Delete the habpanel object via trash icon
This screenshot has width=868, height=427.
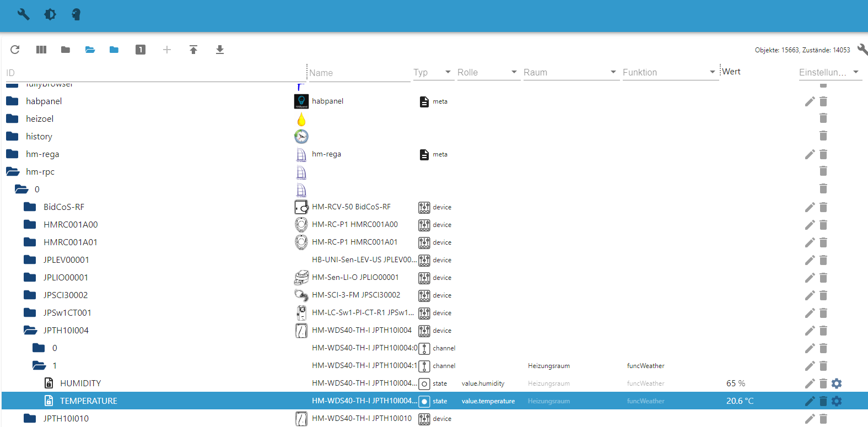click(823, 101)
